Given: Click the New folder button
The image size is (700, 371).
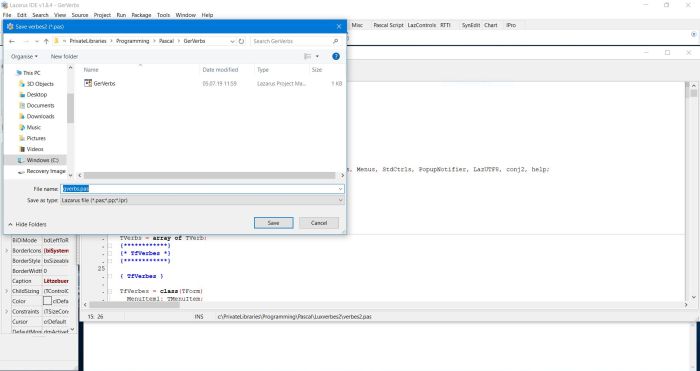Looking at the screenshot, I should click(64, 56).
